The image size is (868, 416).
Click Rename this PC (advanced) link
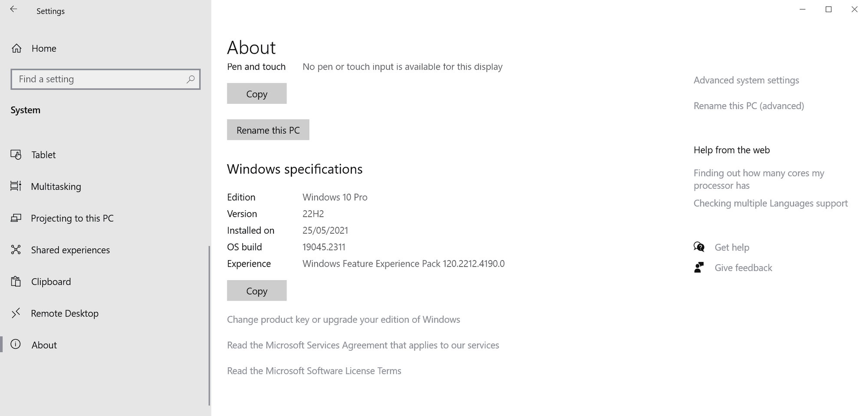pyautogui.click(x=749, y=106)
